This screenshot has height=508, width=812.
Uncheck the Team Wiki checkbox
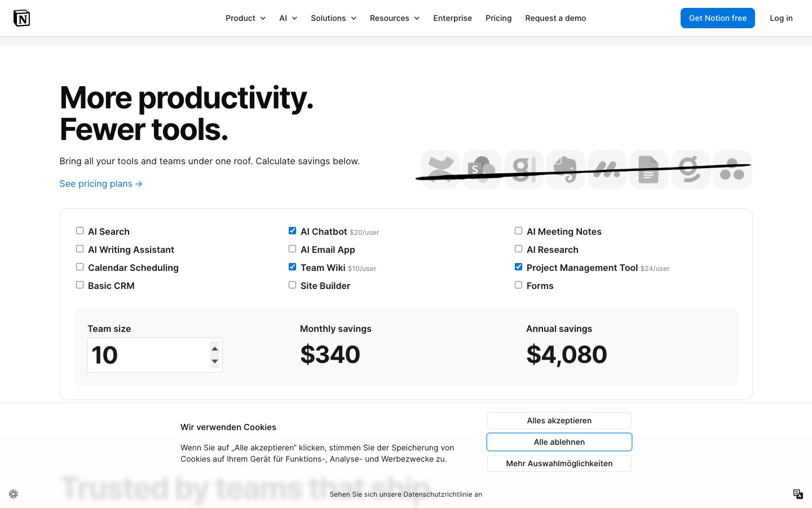coord(293,267)
